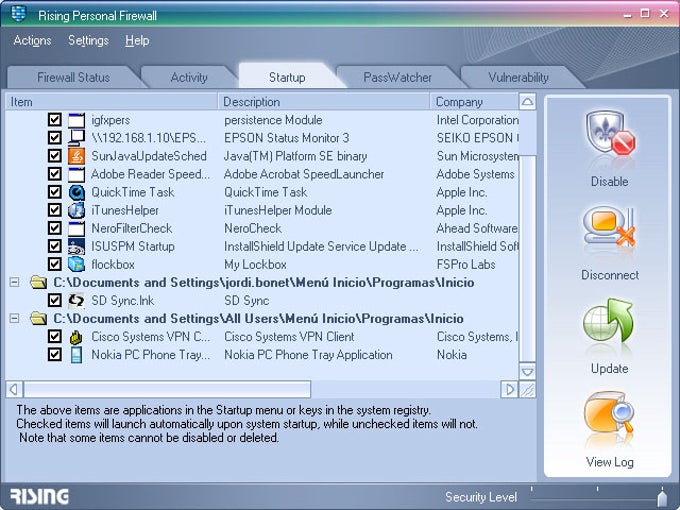
Task: Open the Actions menu
Action: (x=33, y=41)
